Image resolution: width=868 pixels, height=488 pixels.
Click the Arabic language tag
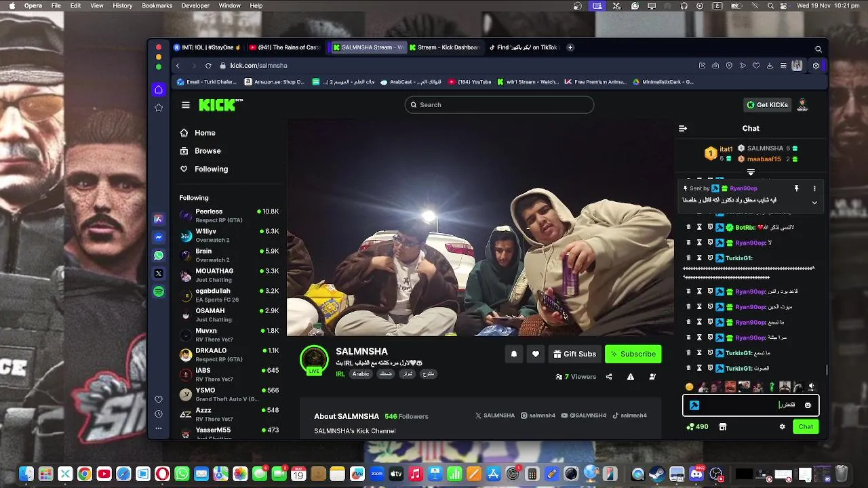click(361, 374)
